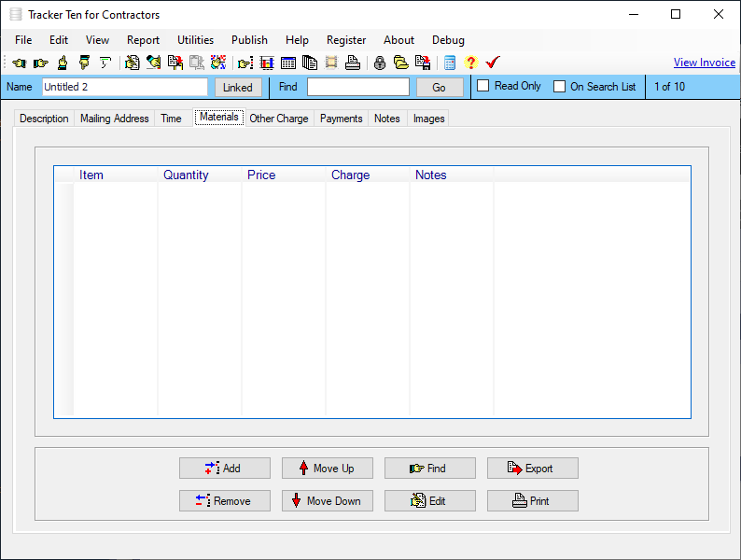Screen dimensions: 741x560
Task: Select the Materials tab
Action: tap(218, 117)
